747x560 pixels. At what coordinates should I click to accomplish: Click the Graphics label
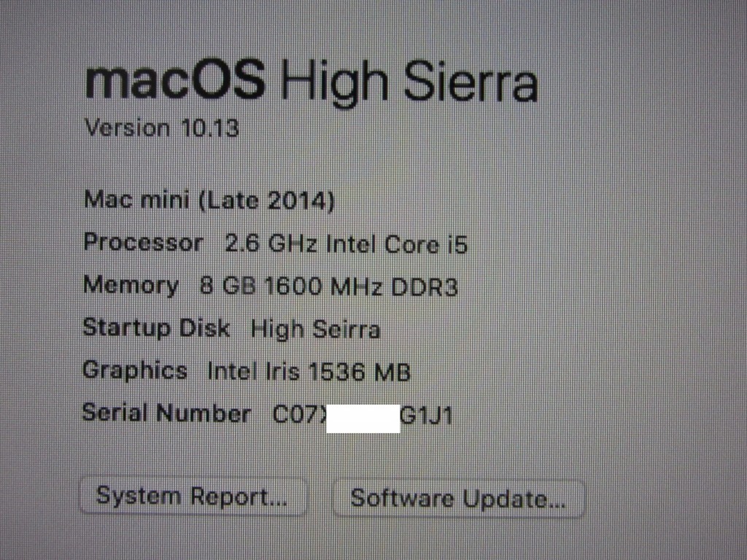pyautogui.click(x=135, y=370)
